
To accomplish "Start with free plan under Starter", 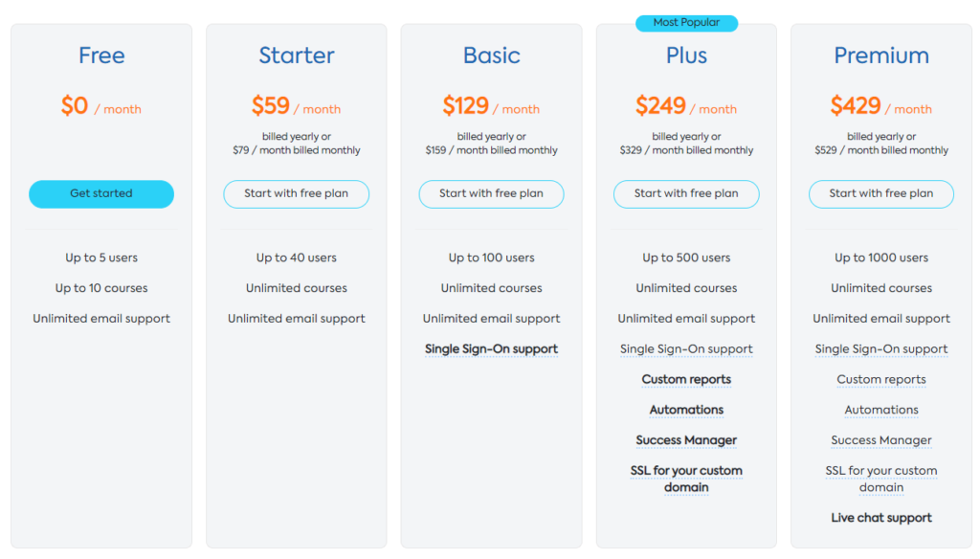I will click(x=297, y=193).
